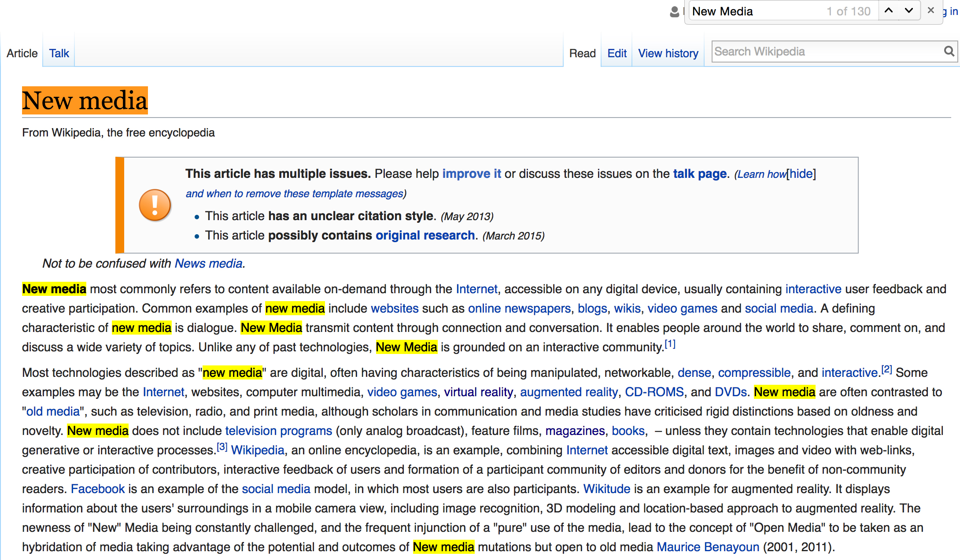Image resolution: width=960 pixels, height=560 pixels.
Task: Click the orange exclamation warning icon
Action: [x=155, y=205]
